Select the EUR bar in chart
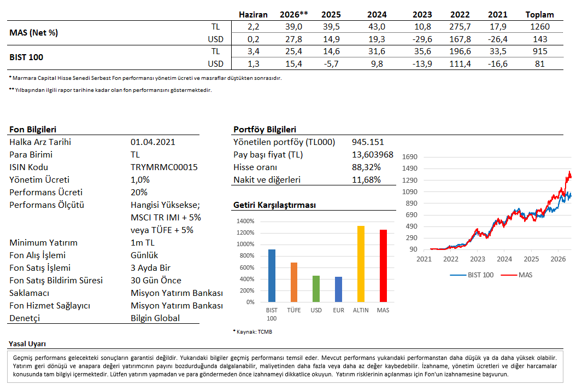This screenshot has height=390, width=588. point(338,289)
